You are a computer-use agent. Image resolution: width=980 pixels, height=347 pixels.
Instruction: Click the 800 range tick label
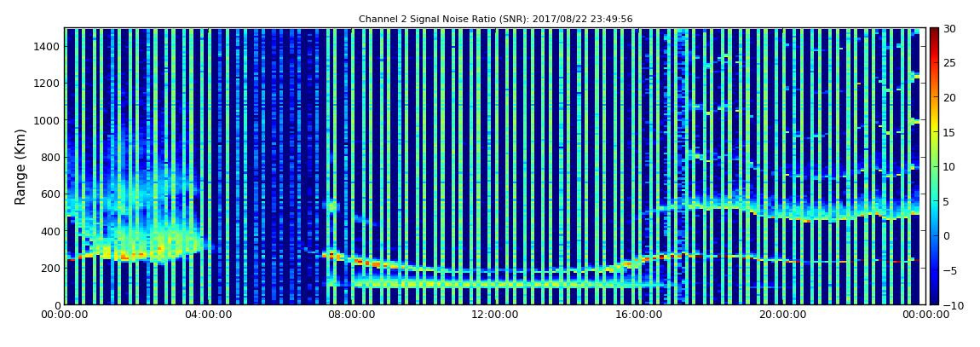tap(50, 157)
